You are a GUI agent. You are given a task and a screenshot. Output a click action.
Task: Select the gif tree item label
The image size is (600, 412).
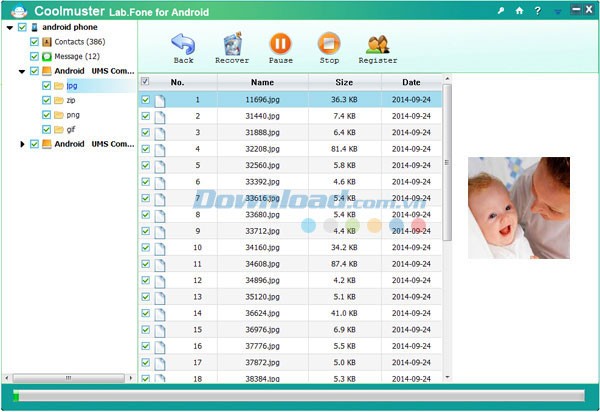(x=71, y=129)
